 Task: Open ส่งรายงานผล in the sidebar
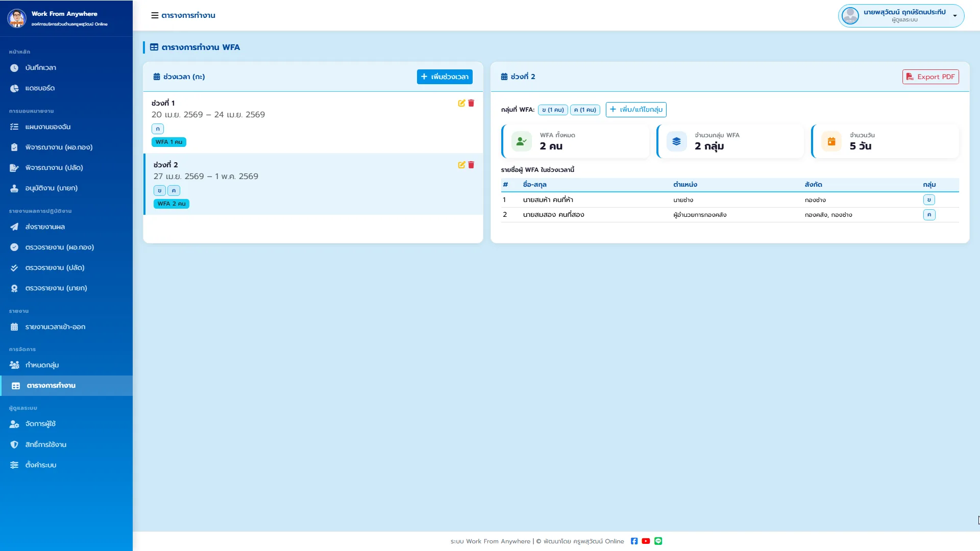pyautogui.click(x=66, y=227)
